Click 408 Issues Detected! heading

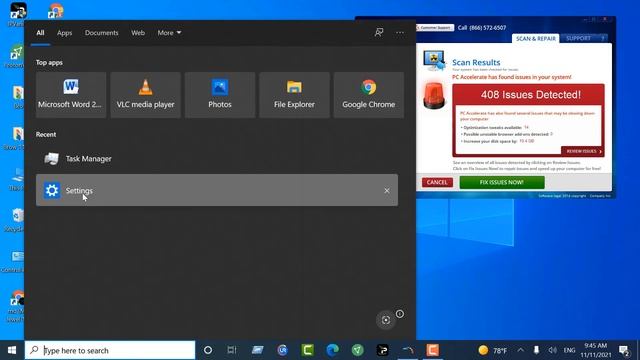click(x=530, y=95)
